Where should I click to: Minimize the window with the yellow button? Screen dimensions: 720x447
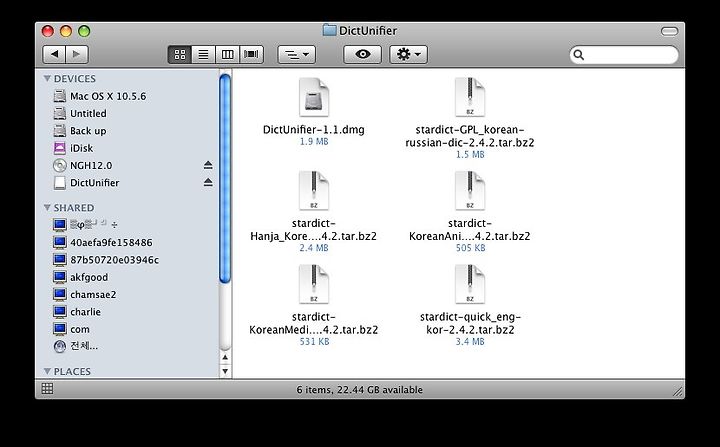click(66, 31)
